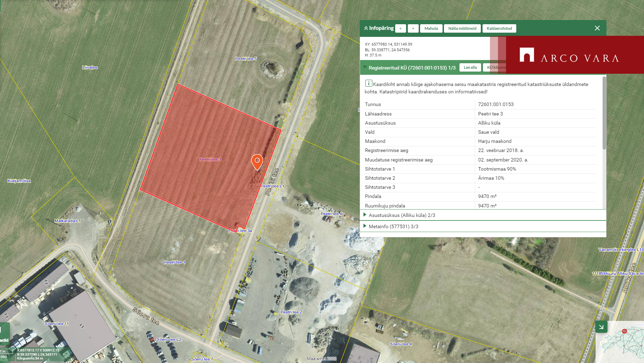Click Tootmismaa 90% purpose value
The image size is (644, 363).
[x=497, y=169]
